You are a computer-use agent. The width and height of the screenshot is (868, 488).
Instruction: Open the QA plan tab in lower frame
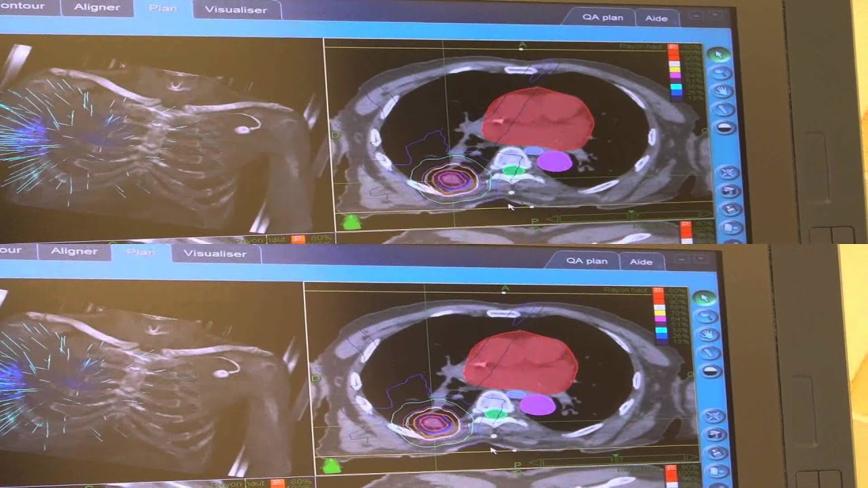[587, 261]
